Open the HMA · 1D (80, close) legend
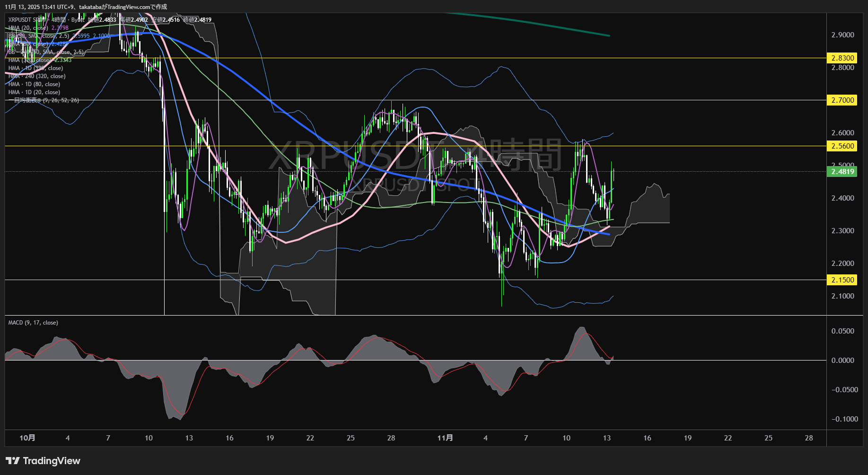 34,84
